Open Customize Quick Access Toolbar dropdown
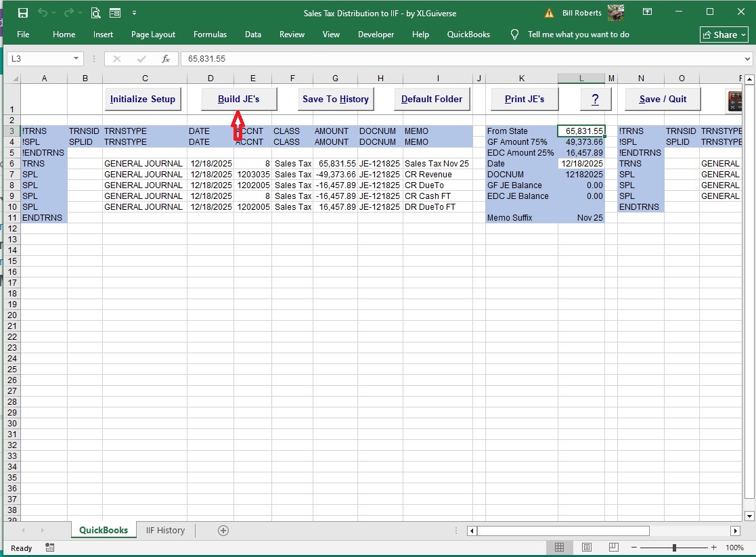 point(134,13)
